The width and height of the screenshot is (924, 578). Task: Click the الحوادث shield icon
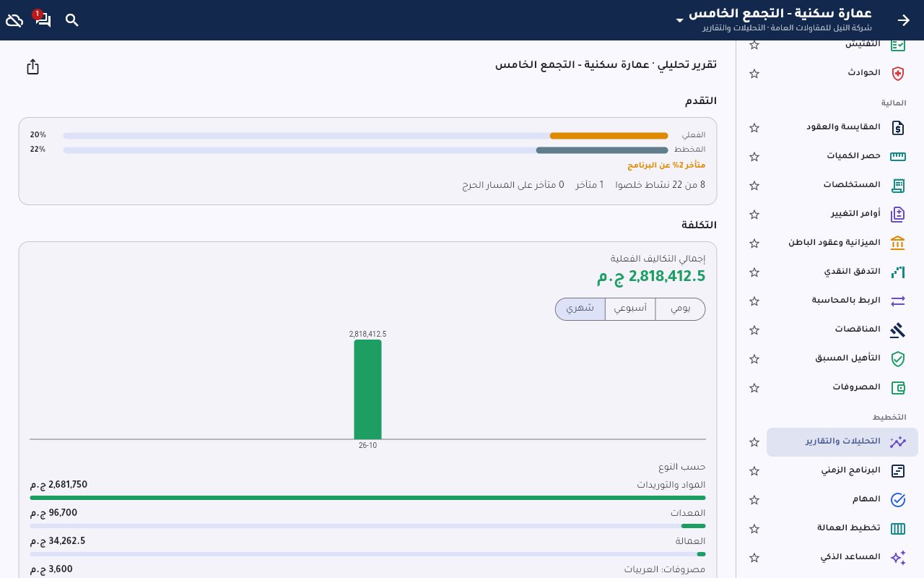(x=897, y=73)
